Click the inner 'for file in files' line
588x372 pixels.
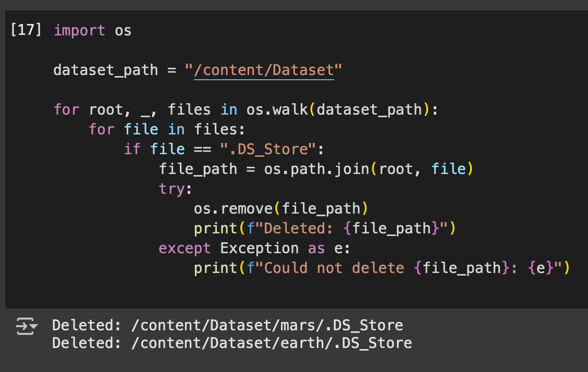point(167,130)
